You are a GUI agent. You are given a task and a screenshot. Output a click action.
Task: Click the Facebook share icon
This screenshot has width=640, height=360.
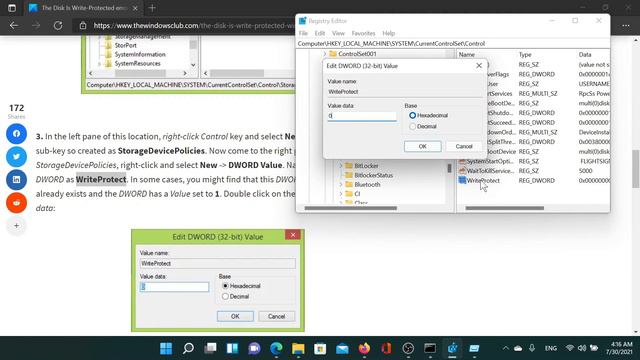point(16,134)
